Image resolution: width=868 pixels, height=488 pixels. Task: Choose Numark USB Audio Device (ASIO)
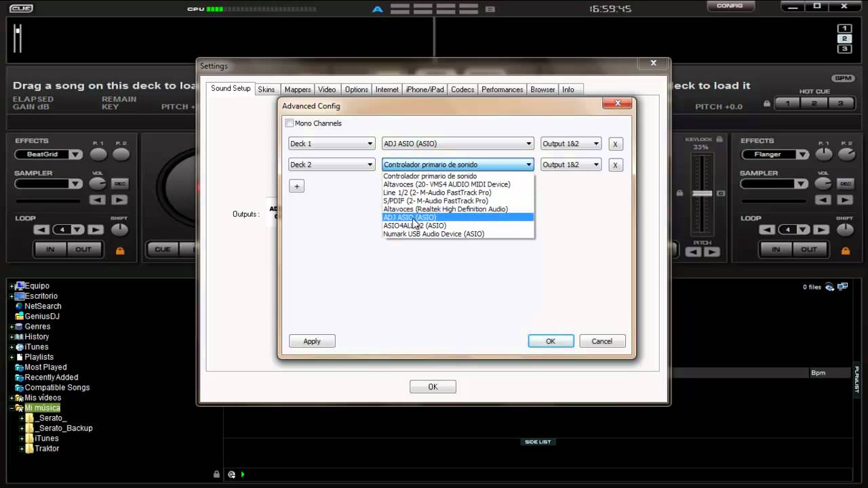458,234
